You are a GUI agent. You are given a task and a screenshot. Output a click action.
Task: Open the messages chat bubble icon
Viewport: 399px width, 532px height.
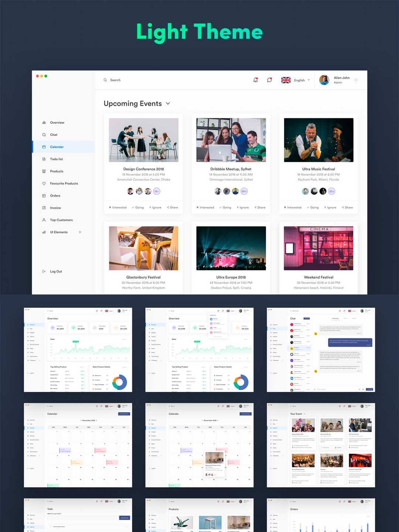point(270,80)
